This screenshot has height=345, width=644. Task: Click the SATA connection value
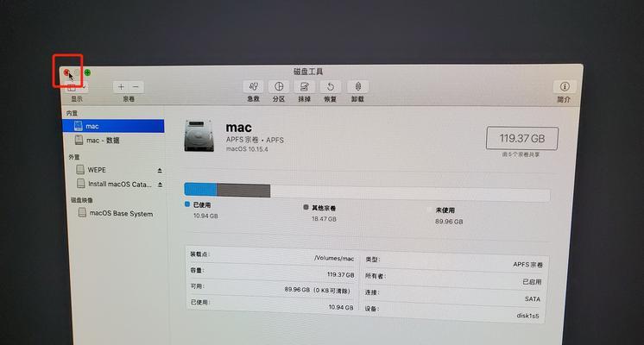533,299
